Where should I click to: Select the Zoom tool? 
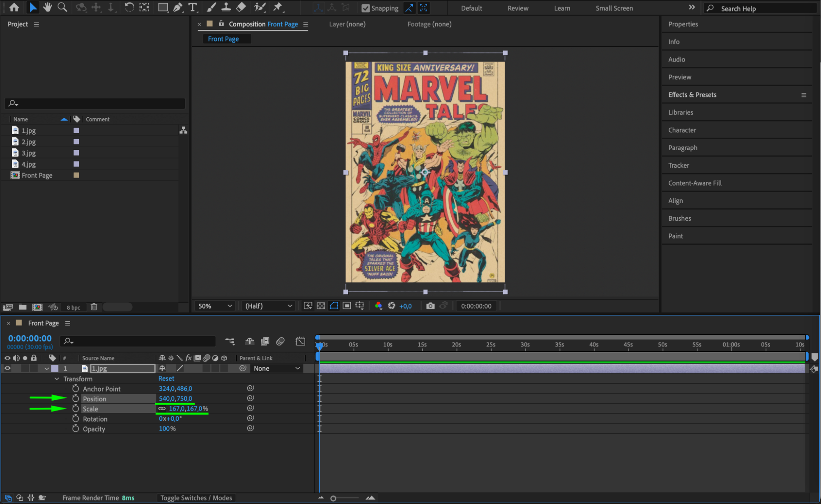click(x=62, y=7)
